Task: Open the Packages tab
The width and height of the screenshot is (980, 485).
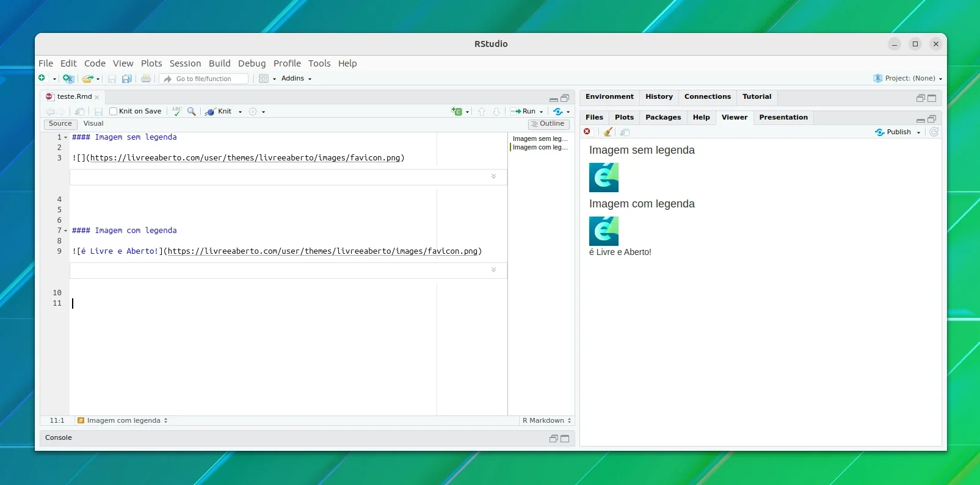Action: pos(663,118)
